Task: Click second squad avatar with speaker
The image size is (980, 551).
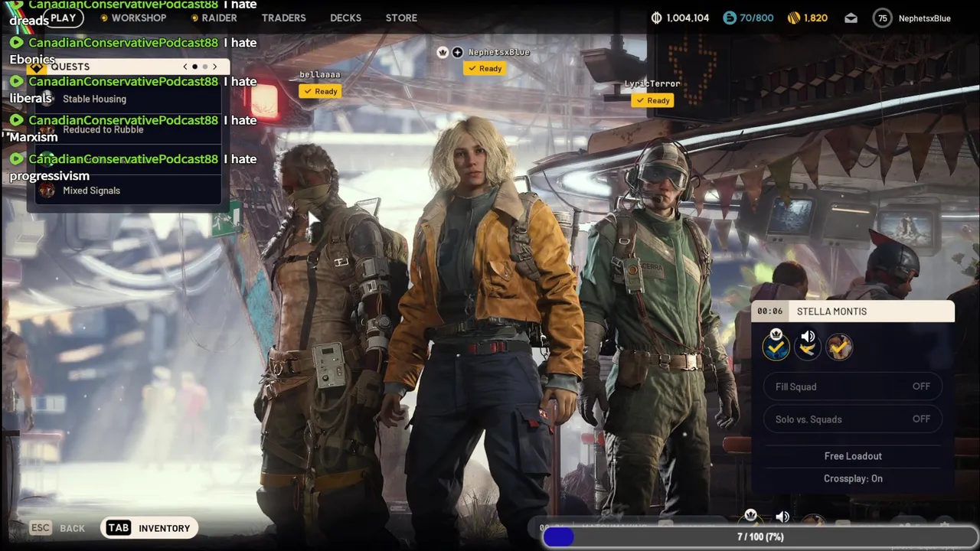Action: (x=807, y=346)
